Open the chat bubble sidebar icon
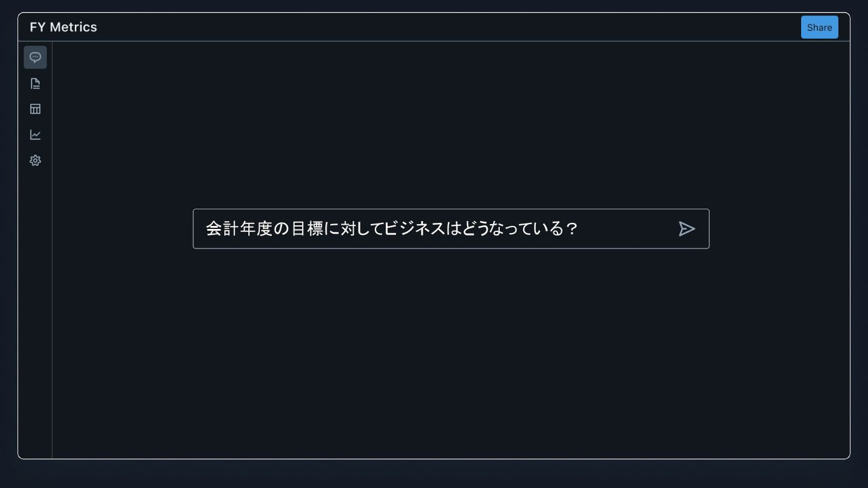 35,57
